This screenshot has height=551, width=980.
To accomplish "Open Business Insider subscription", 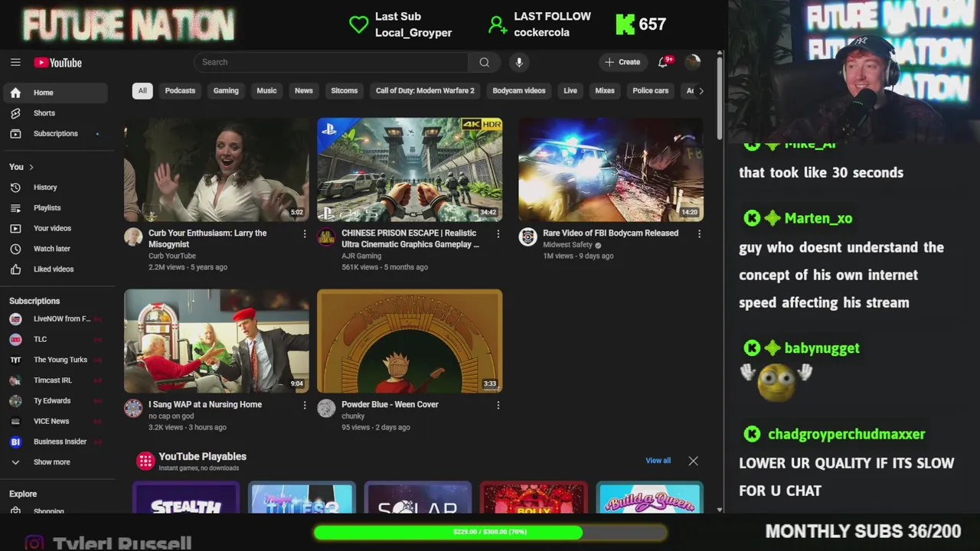I will (x=54, y=442).
